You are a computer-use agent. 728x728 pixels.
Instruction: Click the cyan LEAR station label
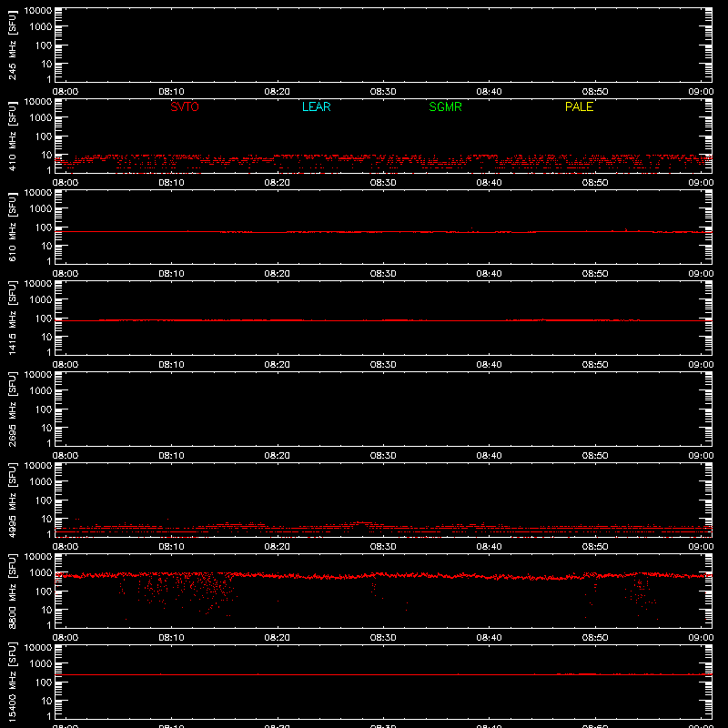316,106
